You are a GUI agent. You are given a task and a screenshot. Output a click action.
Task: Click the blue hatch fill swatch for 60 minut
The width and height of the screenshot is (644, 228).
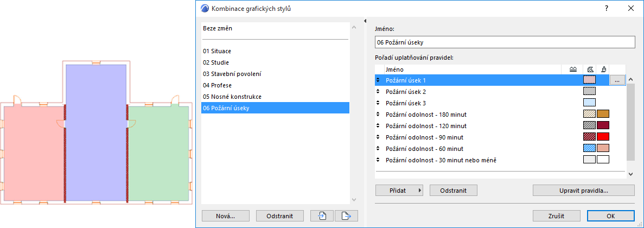click(589, 149)
